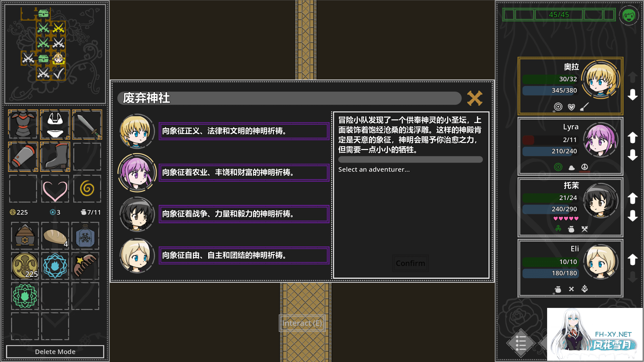Select prayer option for justice and law
This screenshot has width=644, height=362.
click(x=242, y=130)
